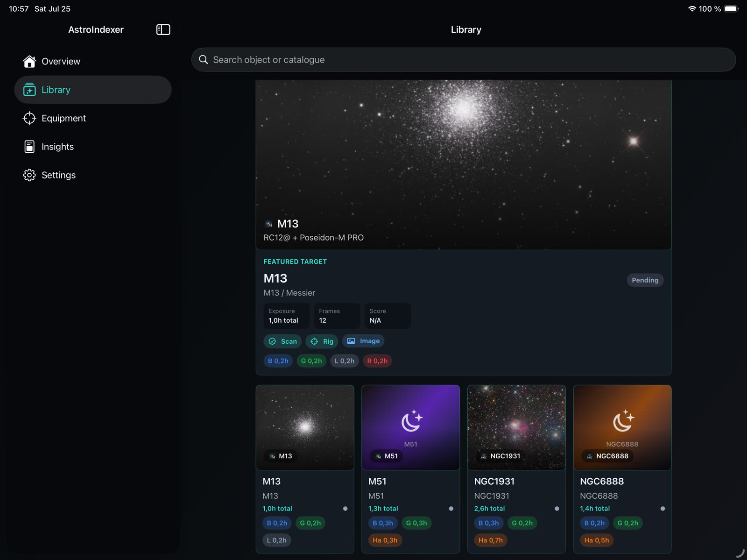Image resolution: width=747 pixels, height=560 pixels.
Task: Click the Frames 12 stat box
Action: pos(337,316)
